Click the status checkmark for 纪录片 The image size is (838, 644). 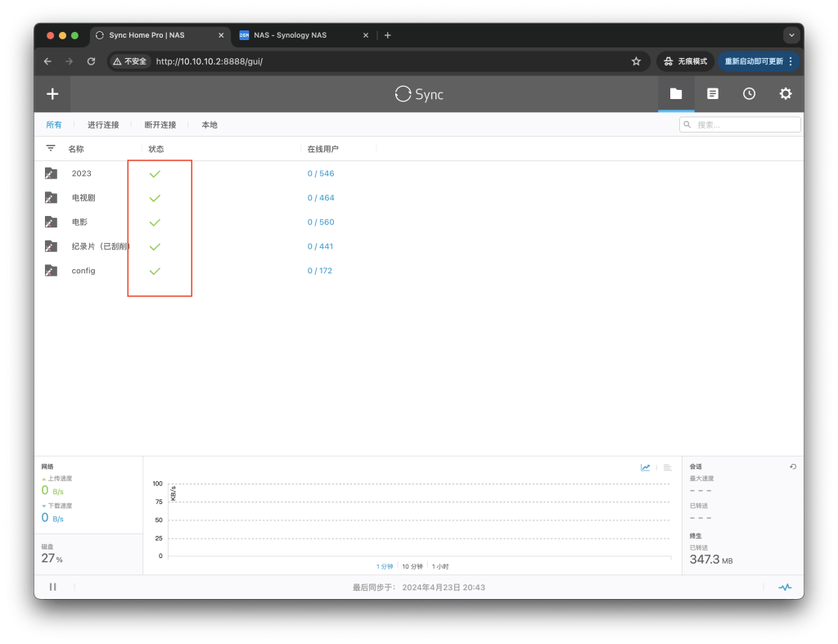click(155, 247)
